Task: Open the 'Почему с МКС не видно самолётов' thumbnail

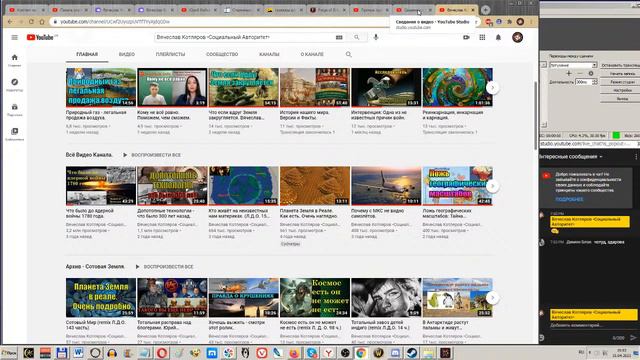Action: click(x=386, y=186)
